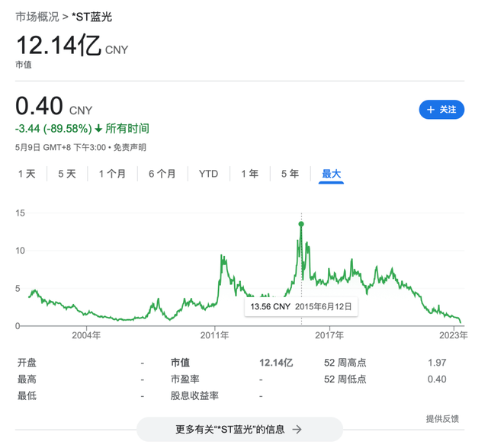The height and width of the screenshot is (448, 488).
Task: Click the 最高 label
Action: pos(27,379)
